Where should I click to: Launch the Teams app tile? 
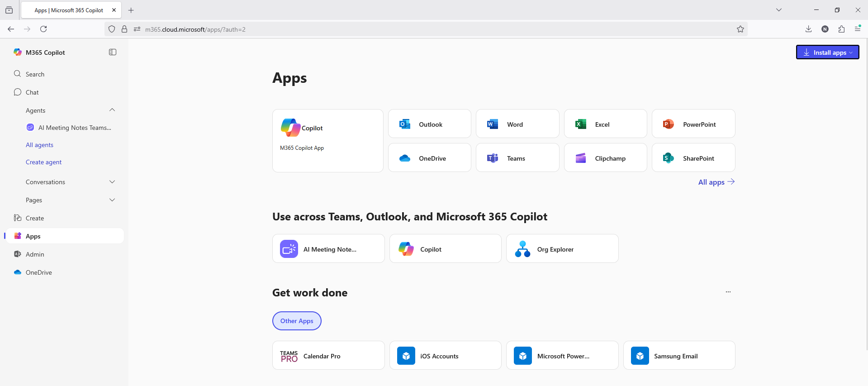coord(517,158)
